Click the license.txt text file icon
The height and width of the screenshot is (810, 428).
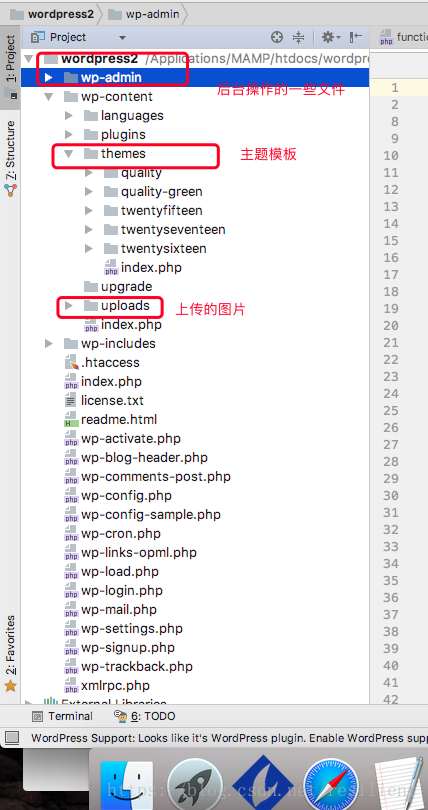[x=71, y=400]
